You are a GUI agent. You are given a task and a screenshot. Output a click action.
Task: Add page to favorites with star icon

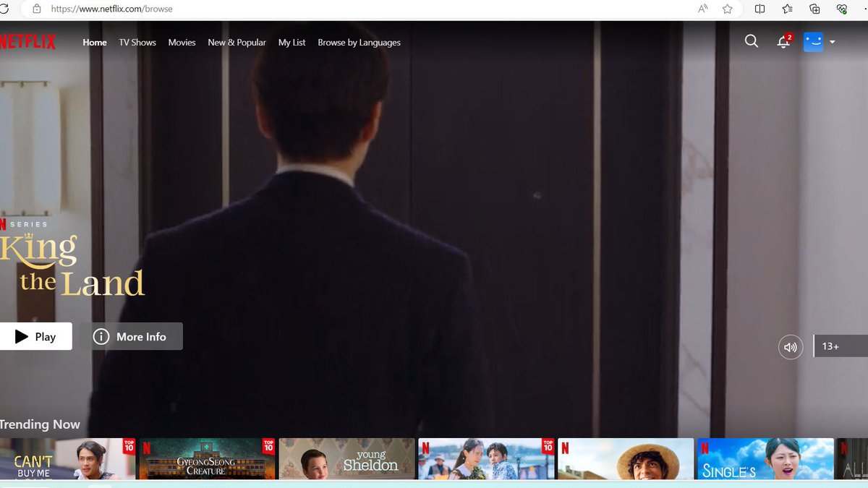(x=728, y=9)
